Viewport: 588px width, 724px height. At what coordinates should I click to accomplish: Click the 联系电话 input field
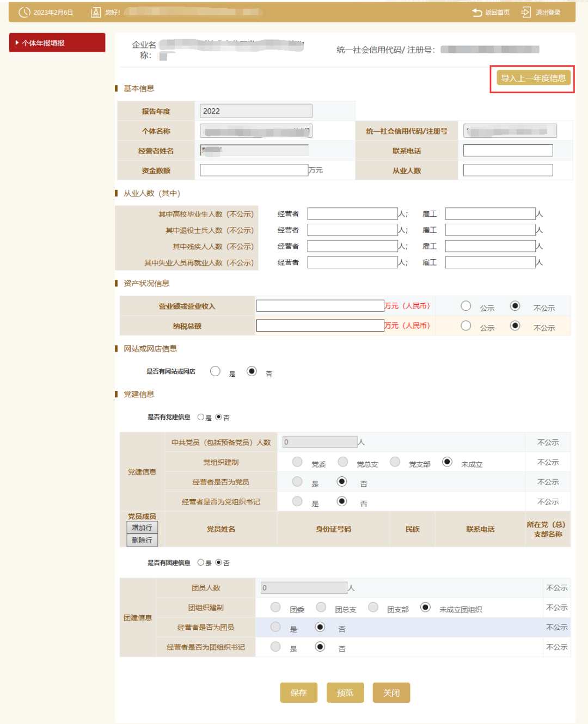(x=507, y=151)
